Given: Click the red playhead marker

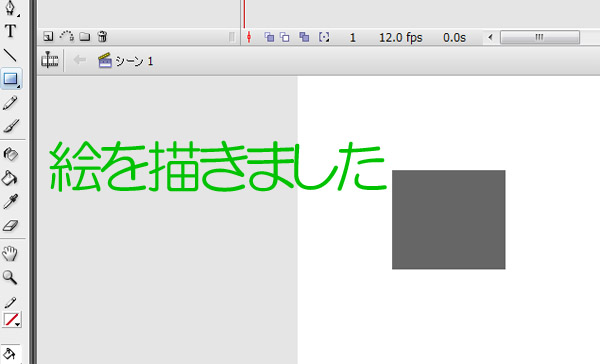Looking at the screenshot, I should pyautogui.click(x=245, y=15).
